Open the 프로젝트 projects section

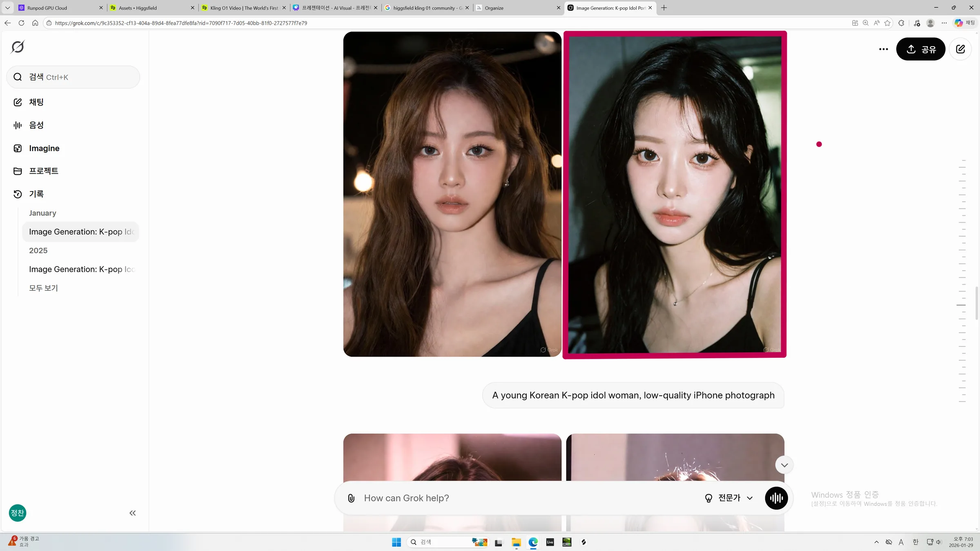coord(43,171)
